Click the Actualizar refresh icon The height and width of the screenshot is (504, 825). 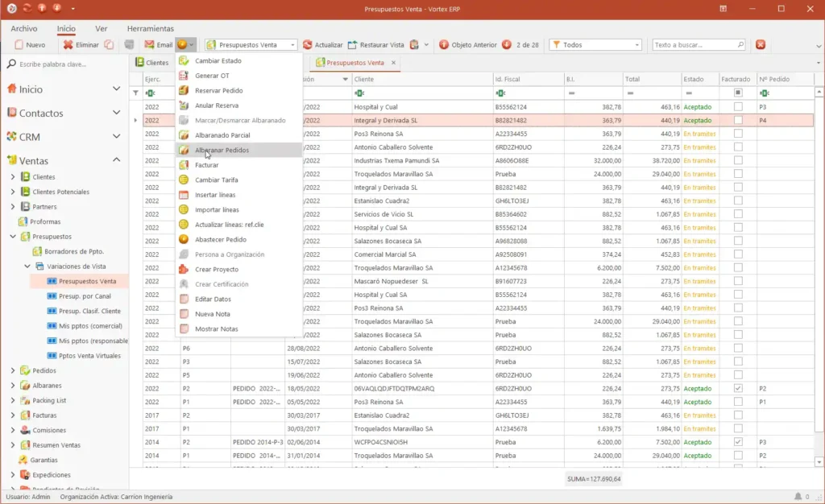click(307, 44)
